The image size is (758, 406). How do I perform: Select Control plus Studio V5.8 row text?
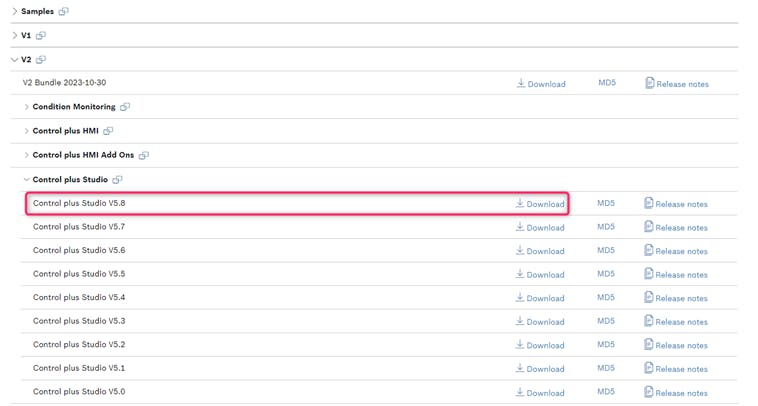coord(79,203)
